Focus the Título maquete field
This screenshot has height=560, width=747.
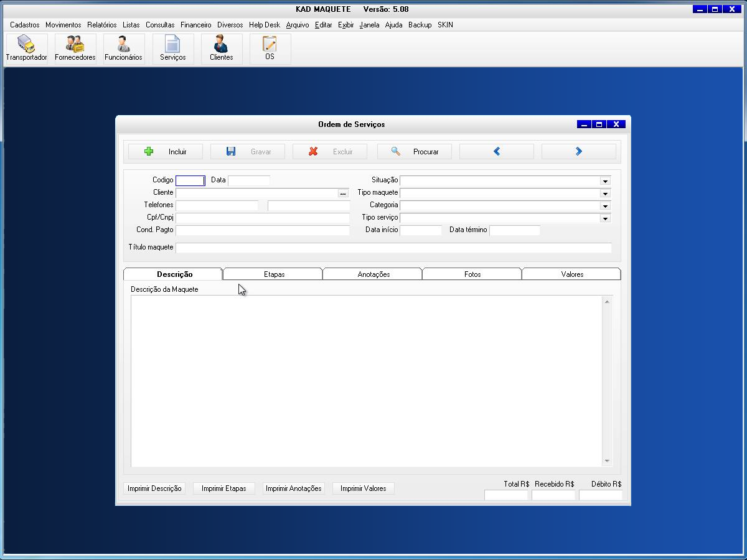click(393, 248)
